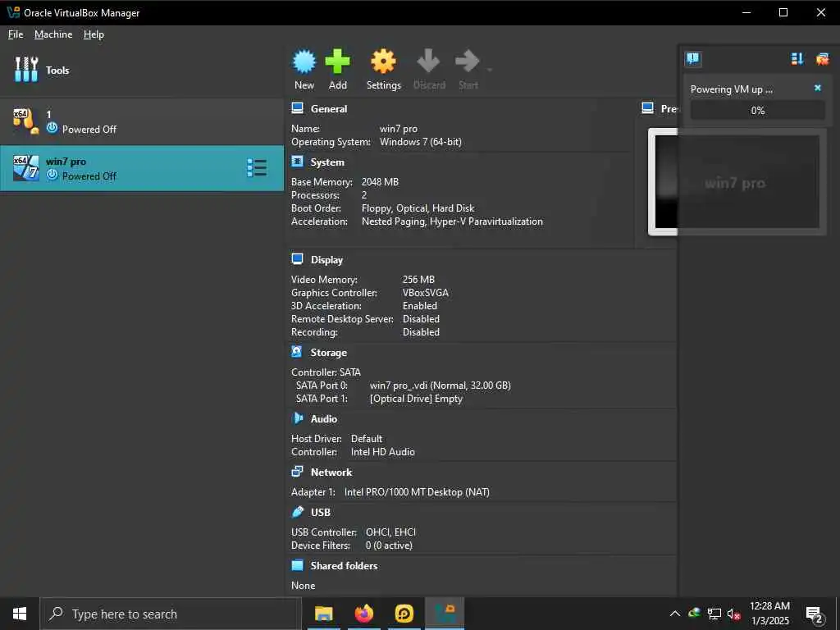Click the Windows Start button
840x630 pixels.
tap(20, 614)
